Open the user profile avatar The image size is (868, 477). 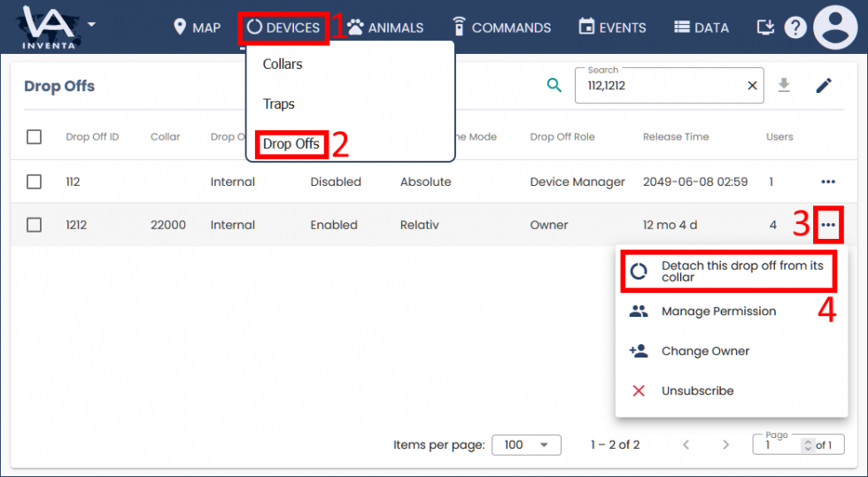(835, 27)
